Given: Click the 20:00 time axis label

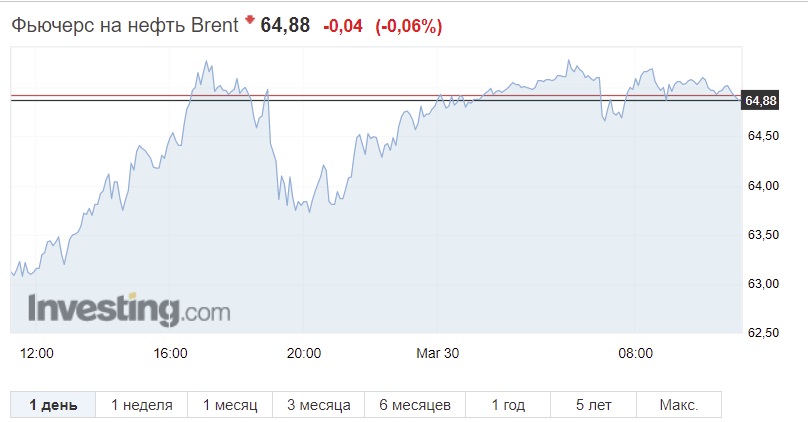Looking at the screenshot, I should point(304,353).
